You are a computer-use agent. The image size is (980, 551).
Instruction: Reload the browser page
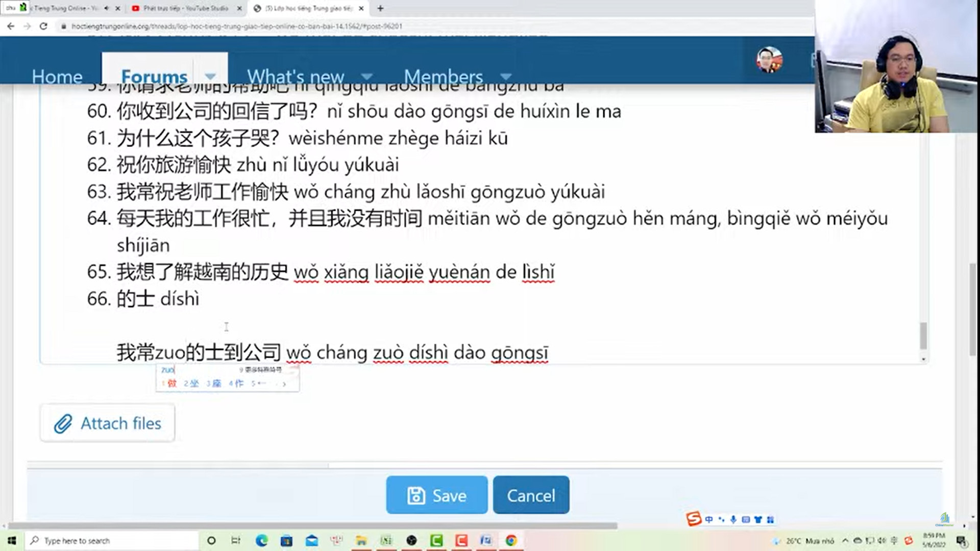click(x=43, y=26)
